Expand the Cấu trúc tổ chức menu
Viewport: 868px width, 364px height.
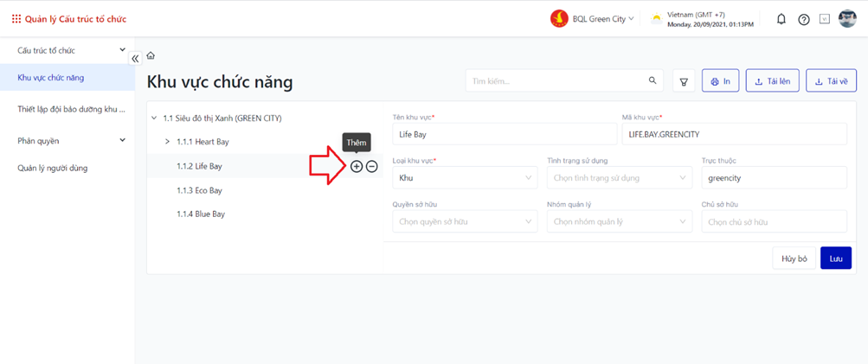67,50
